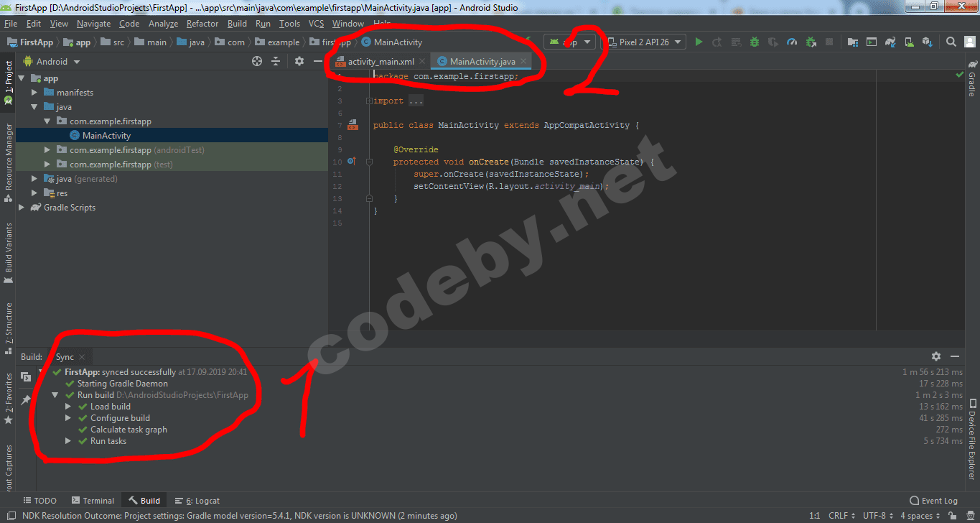Click the src breadcrumb in navigation bar

111,42
